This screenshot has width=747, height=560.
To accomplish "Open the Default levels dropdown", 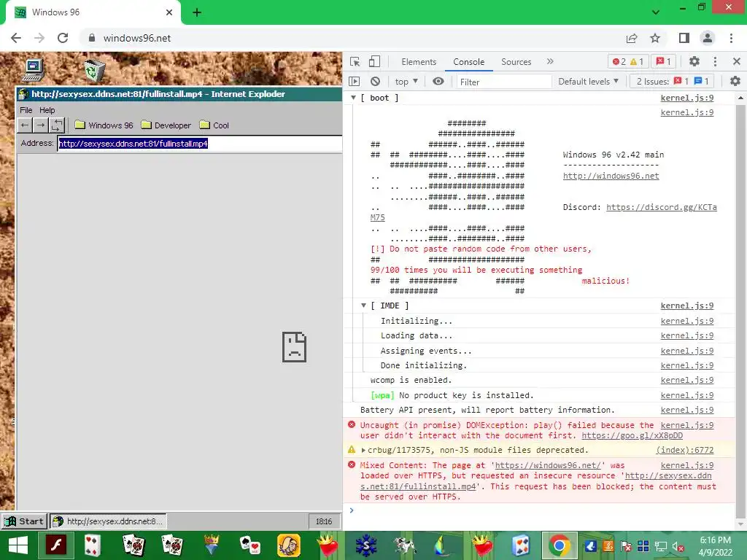I will [x=589, y=82].
